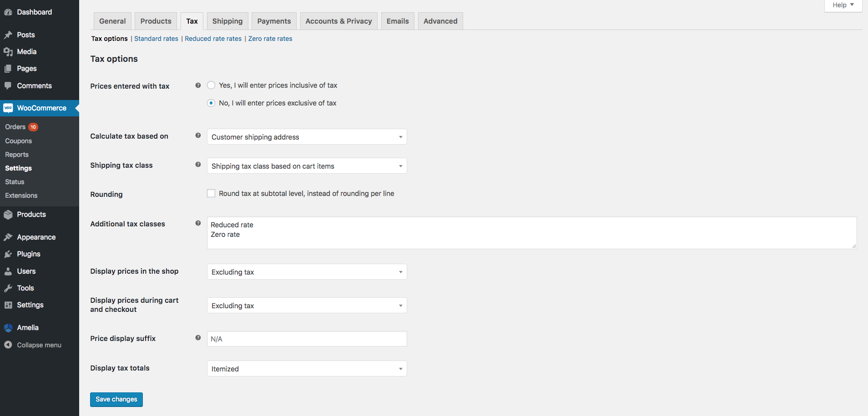Click the Media library icon
The width and height of the screenshot is (868, 416).
9,51
